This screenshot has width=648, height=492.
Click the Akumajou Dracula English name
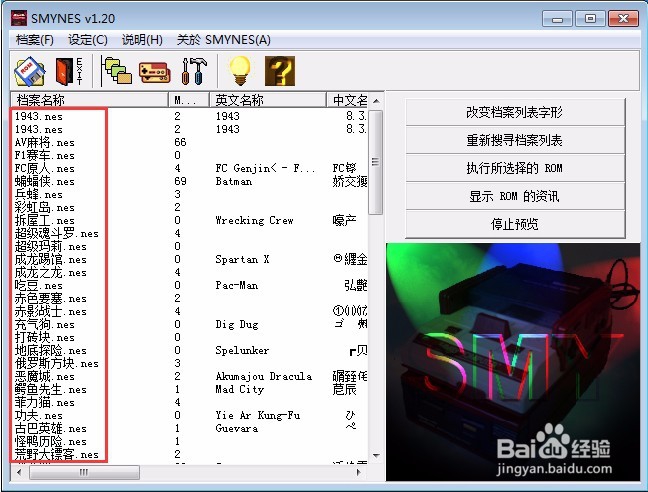tap(264, 377)
